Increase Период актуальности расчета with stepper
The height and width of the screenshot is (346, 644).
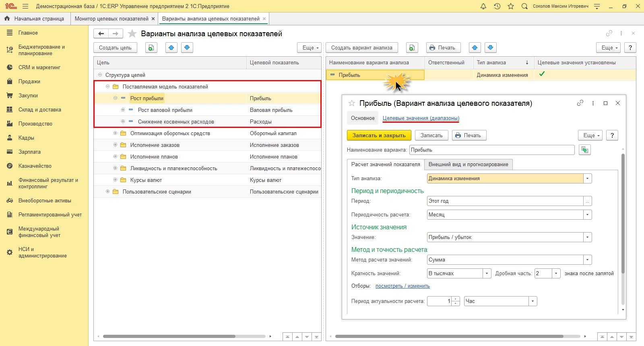click(456, 299)
